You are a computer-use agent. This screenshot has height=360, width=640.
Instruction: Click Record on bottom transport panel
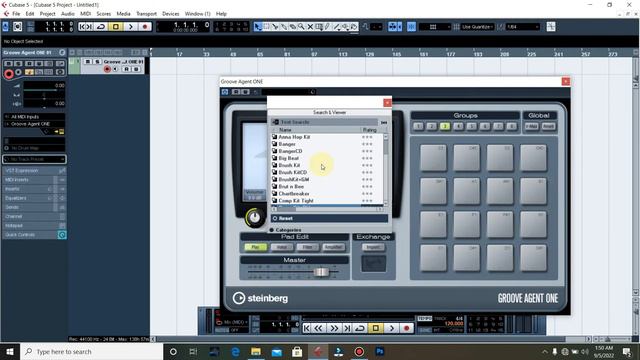(406, 328)
